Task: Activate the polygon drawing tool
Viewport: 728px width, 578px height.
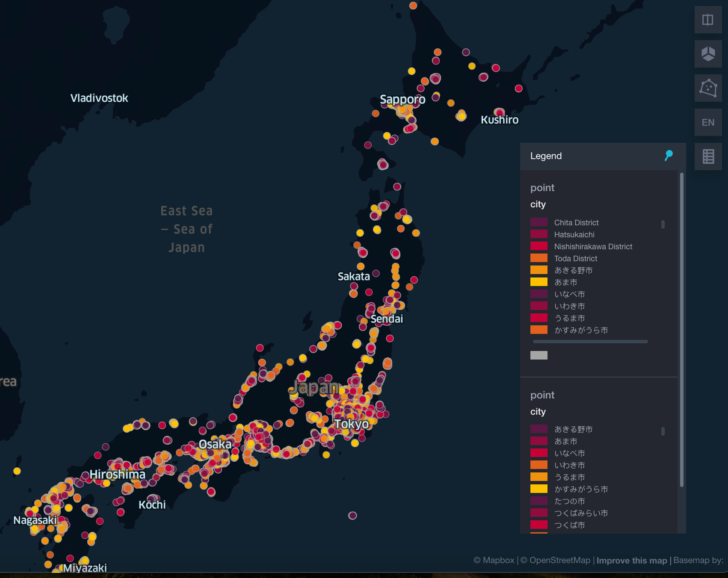Action: click(708, 88)
